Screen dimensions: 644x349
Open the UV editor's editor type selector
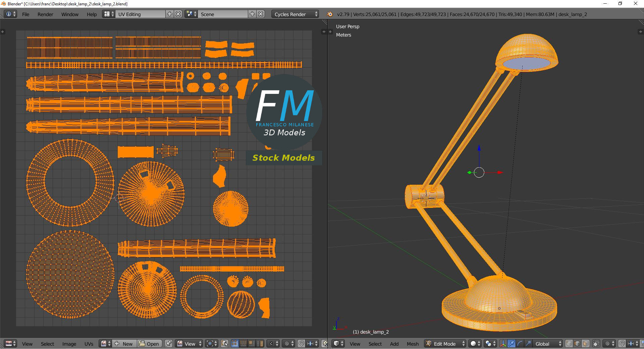tap(10, 344)
